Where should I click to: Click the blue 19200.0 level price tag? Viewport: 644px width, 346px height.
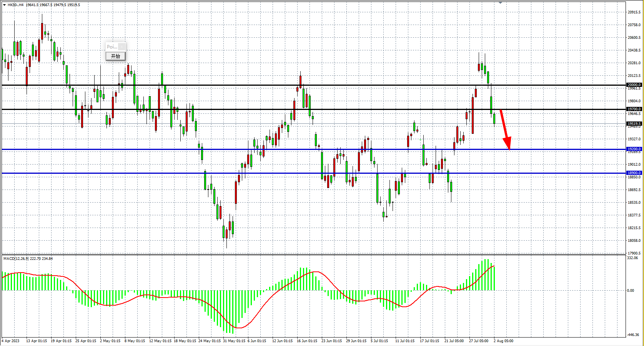click(634, 149)
